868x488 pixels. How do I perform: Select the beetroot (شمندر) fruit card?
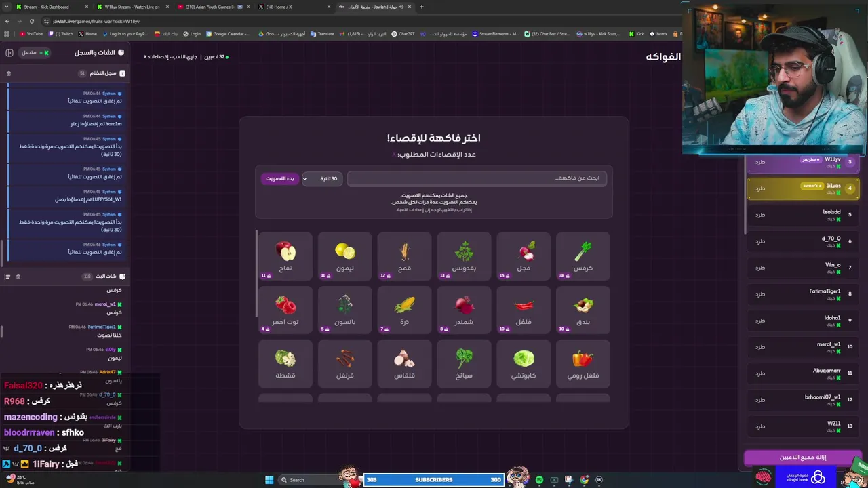pos(465,310)
